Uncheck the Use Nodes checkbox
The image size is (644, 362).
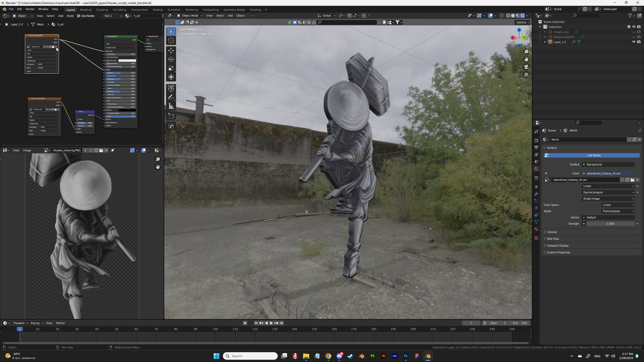point(78,16)
